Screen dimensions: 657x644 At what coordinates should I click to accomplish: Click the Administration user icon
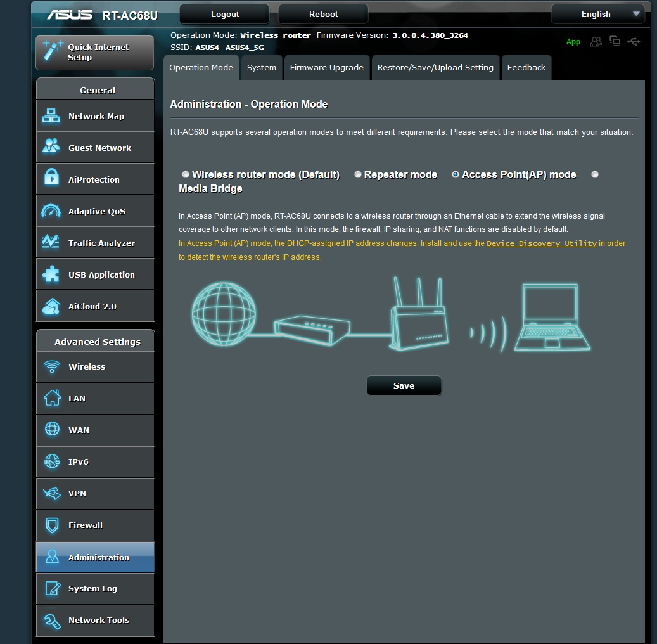pyautogui.click(x=52, y=557)
